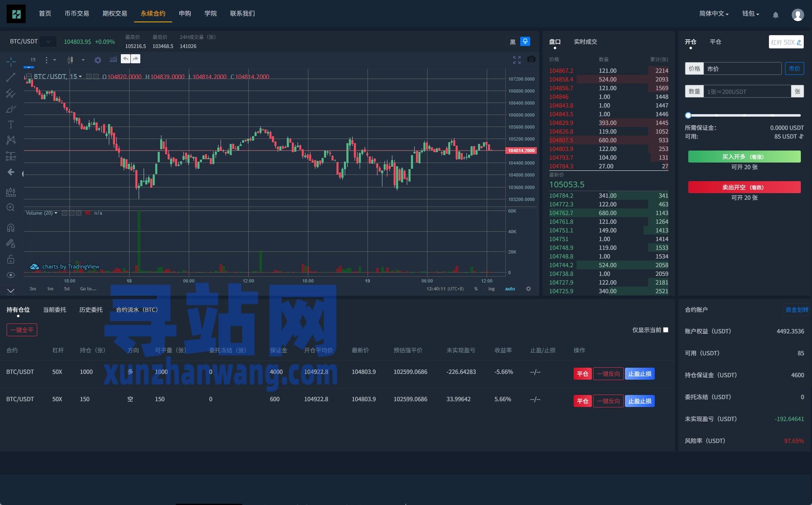The height and width of the screenshot is (505, 812).
Task: Select the pattern drawing tool
Action: coord(11,140)
